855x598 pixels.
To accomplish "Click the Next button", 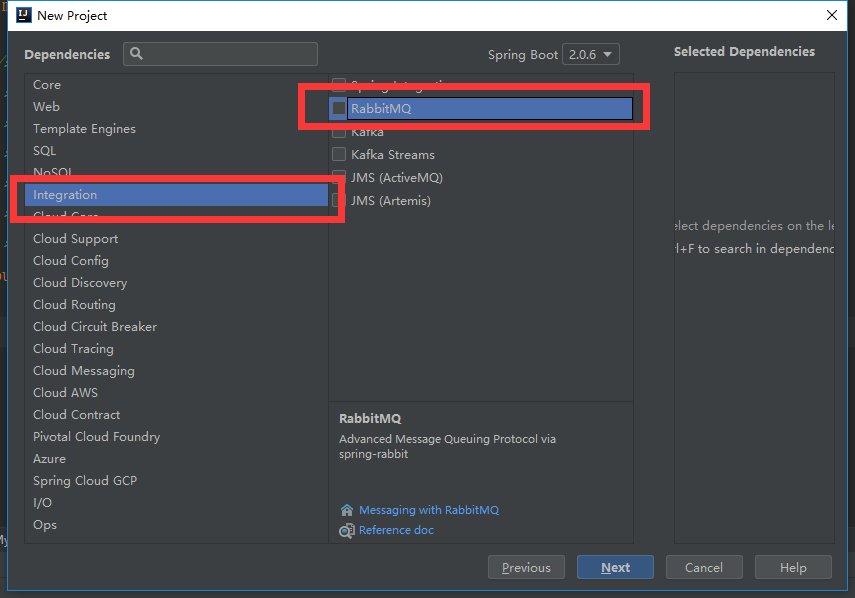I will click(615, 567).
